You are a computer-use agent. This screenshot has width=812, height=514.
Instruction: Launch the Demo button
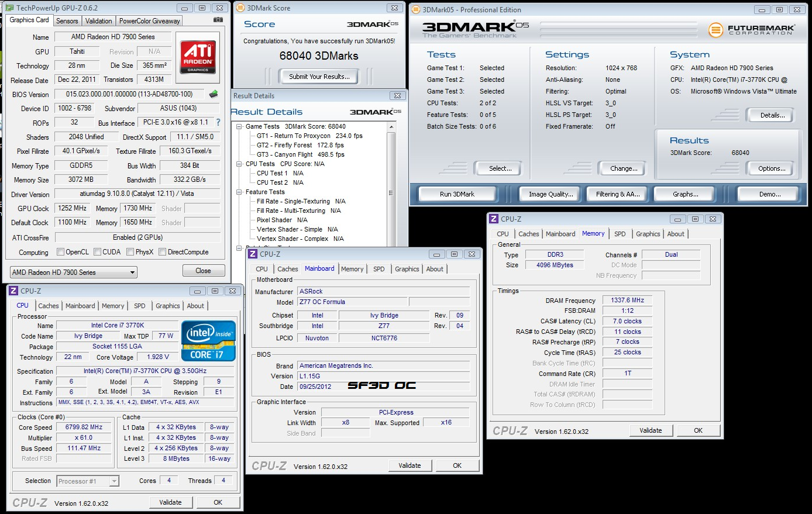click(x=770, y=194)
